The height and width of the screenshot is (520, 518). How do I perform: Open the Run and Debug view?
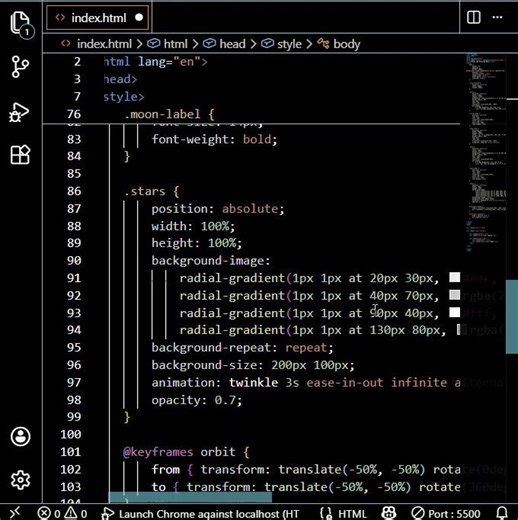pyautogui.click(x=19, y=112)
